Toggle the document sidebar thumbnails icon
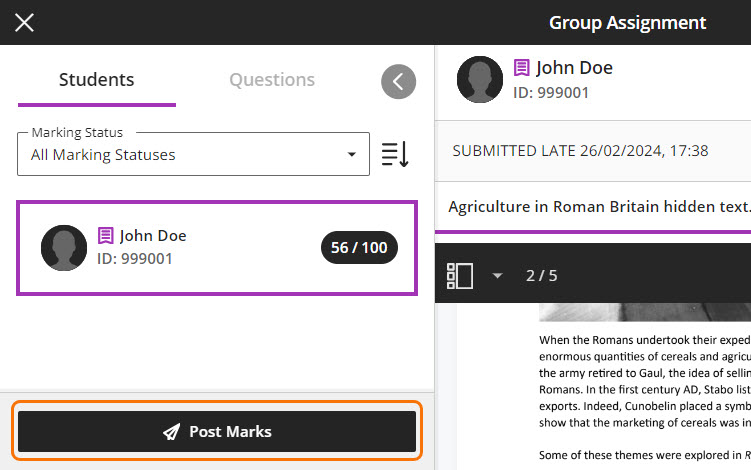Image resolution: width=751 pixels, height=470 pixels. coord(459,275)
